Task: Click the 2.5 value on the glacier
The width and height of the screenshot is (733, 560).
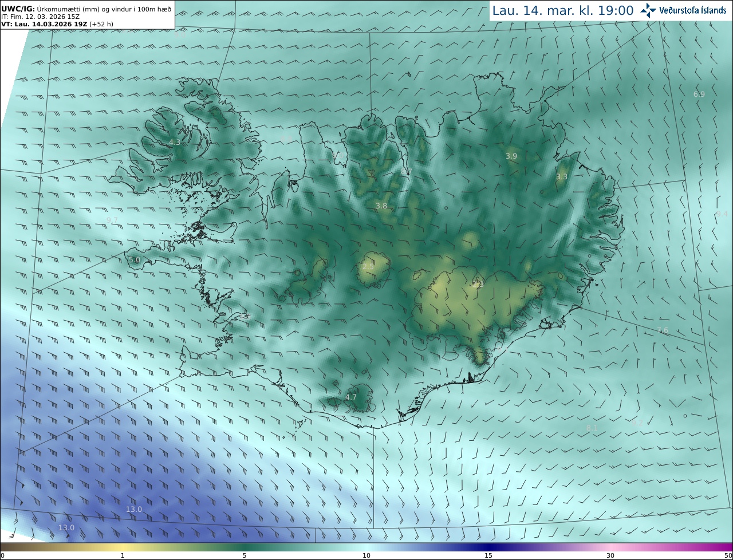Action: pos(368,266)
